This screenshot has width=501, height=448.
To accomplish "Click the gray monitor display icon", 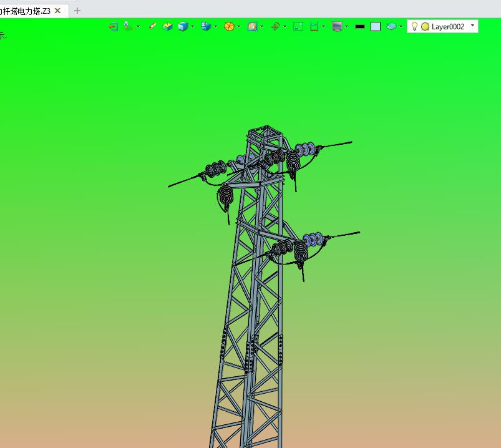I will coord(337,26).
